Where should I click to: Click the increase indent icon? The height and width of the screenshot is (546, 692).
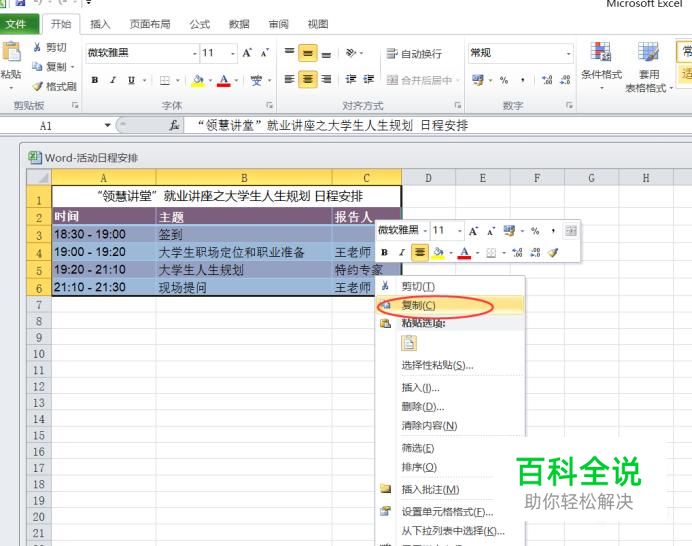(369, 79)
